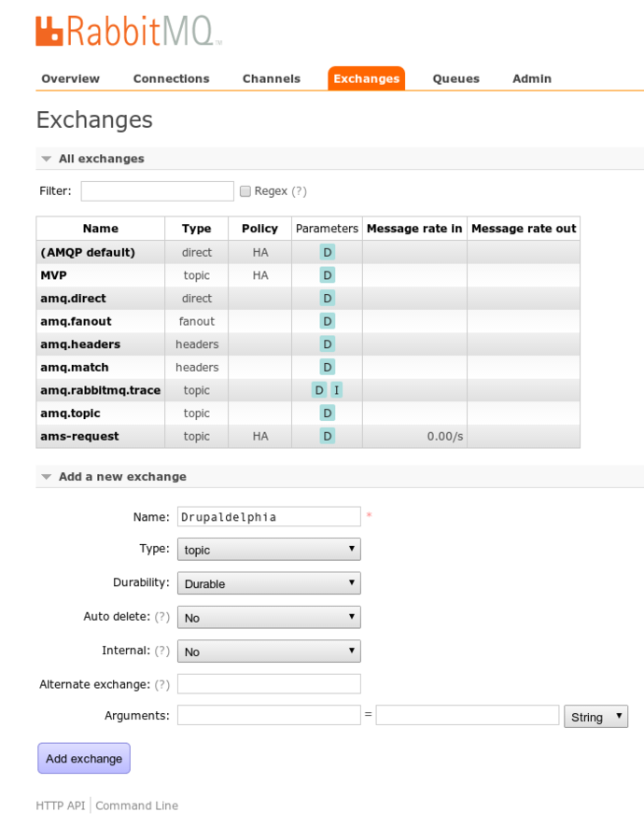The image size is (644, 840).
Task: Switch to the Channels tab
Action: coord(272,78)
